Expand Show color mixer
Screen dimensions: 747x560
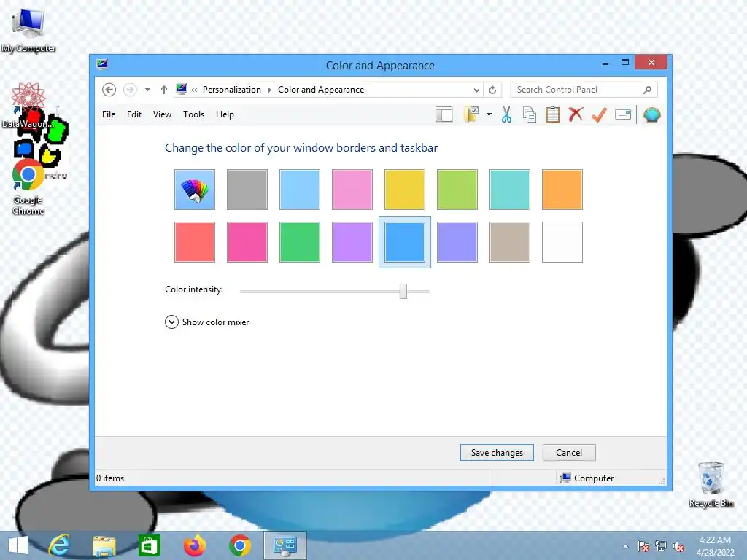[x=206, y=322]
